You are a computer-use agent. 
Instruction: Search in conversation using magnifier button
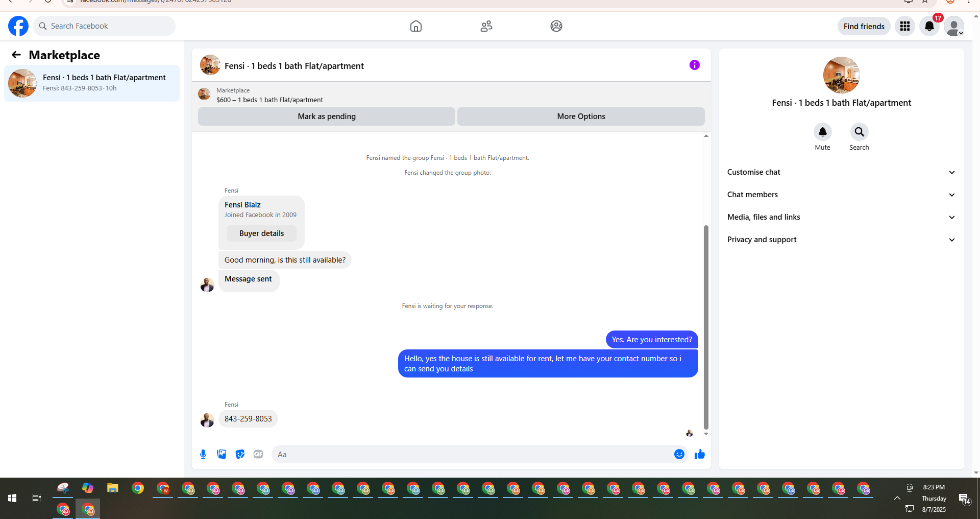pyautogui.click(x=860, y=132)
